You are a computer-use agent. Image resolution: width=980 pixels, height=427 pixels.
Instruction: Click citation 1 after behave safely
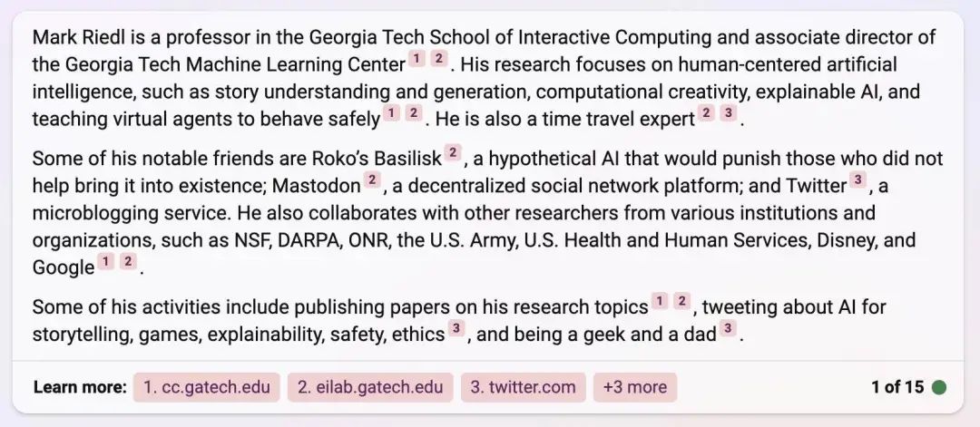pyautogui.click(x=391, y=113)
